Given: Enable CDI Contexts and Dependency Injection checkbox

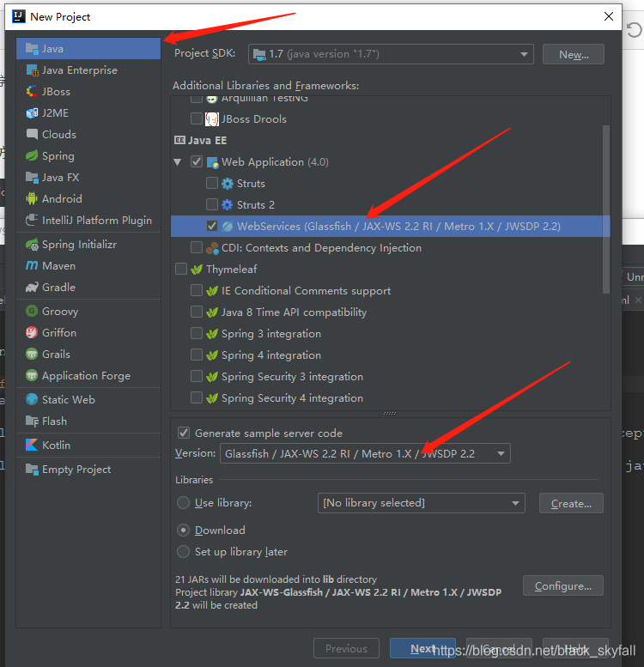Looking at the screenshot, I should (x=197, y=247).
